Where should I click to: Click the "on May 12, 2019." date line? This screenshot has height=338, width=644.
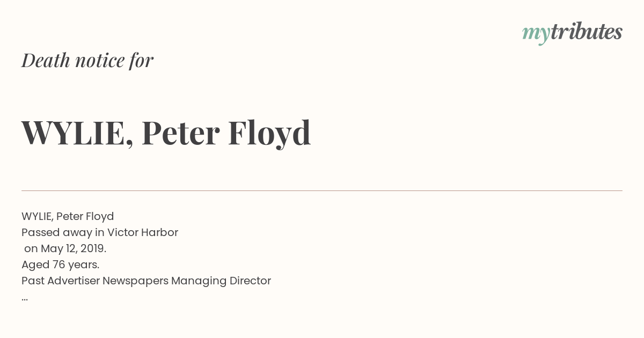tap(65, 249)
